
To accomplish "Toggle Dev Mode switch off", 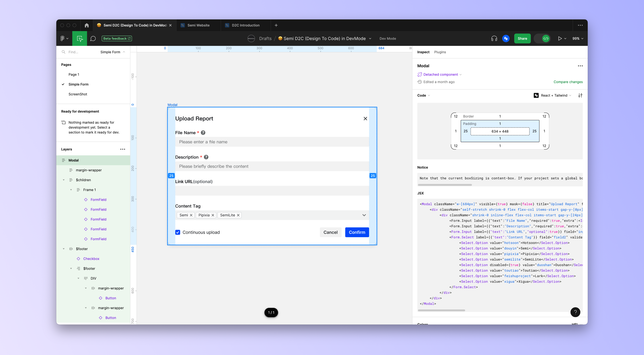I will pos(542,38).
